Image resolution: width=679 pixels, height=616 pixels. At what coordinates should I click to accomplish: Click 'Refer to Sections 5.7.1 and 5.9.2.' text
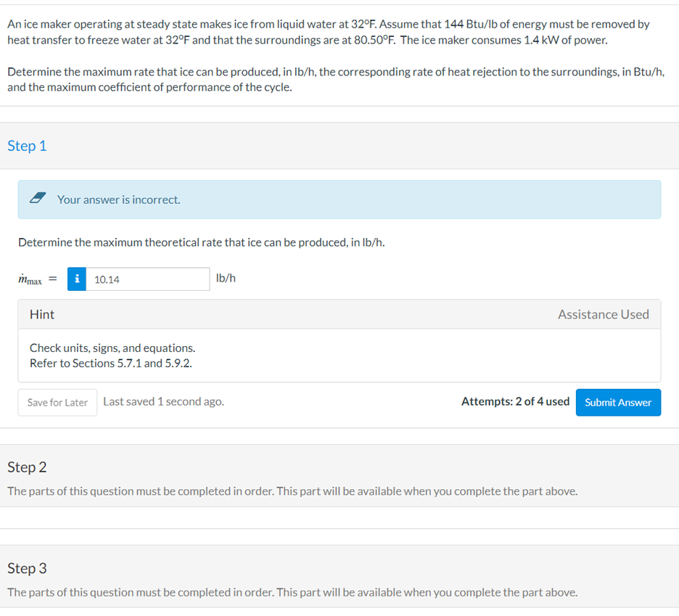click(111, 363)
